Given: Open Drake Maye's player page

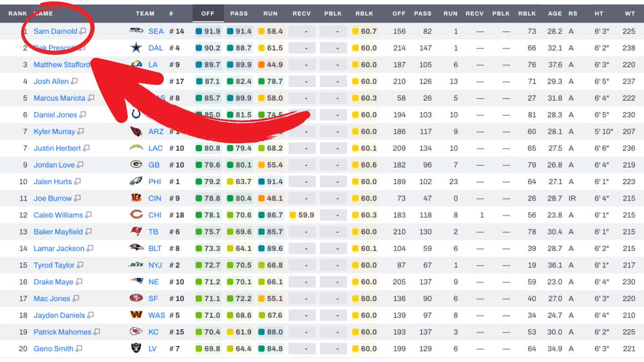Looking at the screenshot, I should (54, 282).
